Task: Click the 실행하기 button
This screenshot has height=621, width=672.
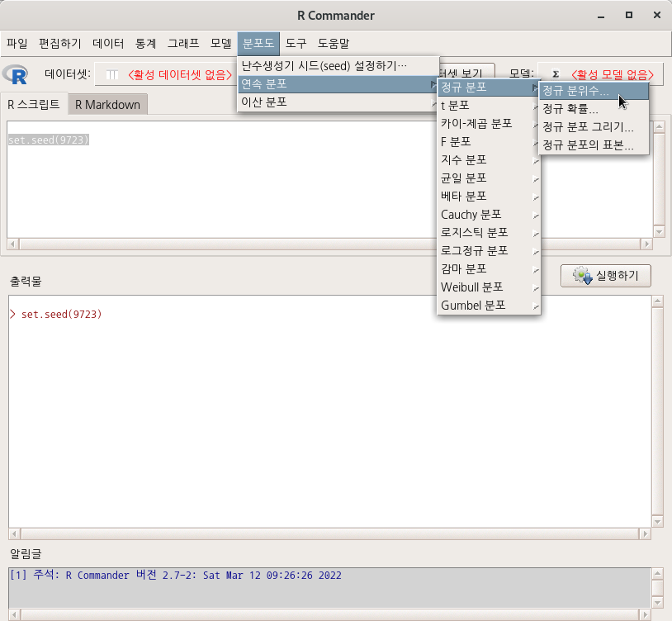Action: 606,276
